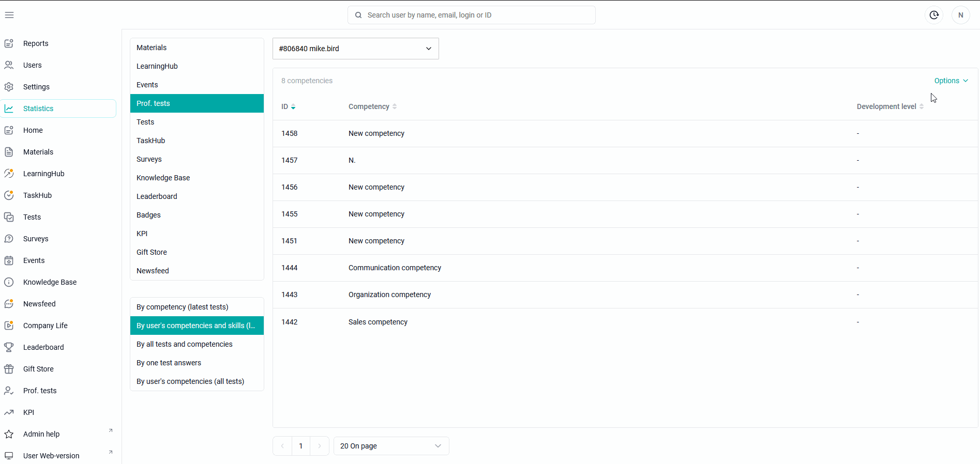Open the #806840 mike.bird user dropdown
The image size is (980, 464).
point(356,49)
